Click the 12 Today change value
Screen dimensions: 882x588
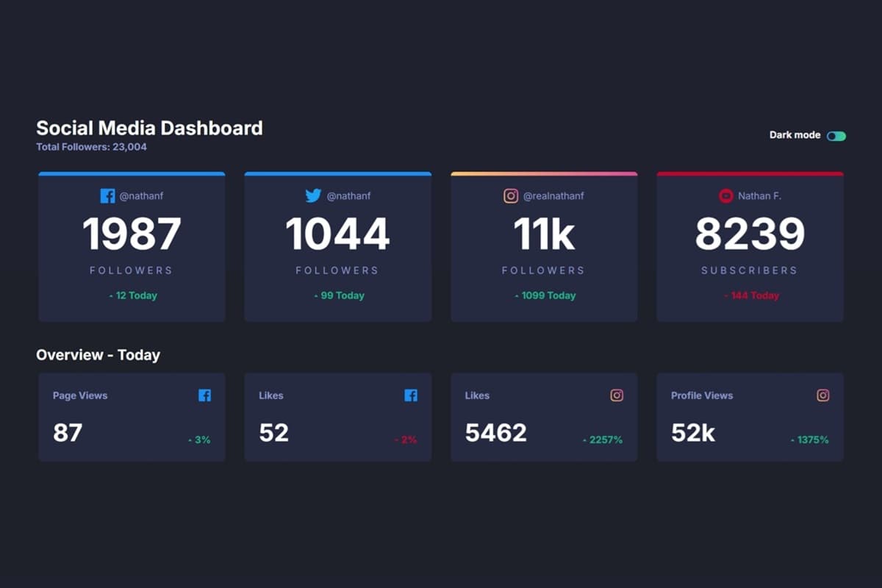pos(132,295)
